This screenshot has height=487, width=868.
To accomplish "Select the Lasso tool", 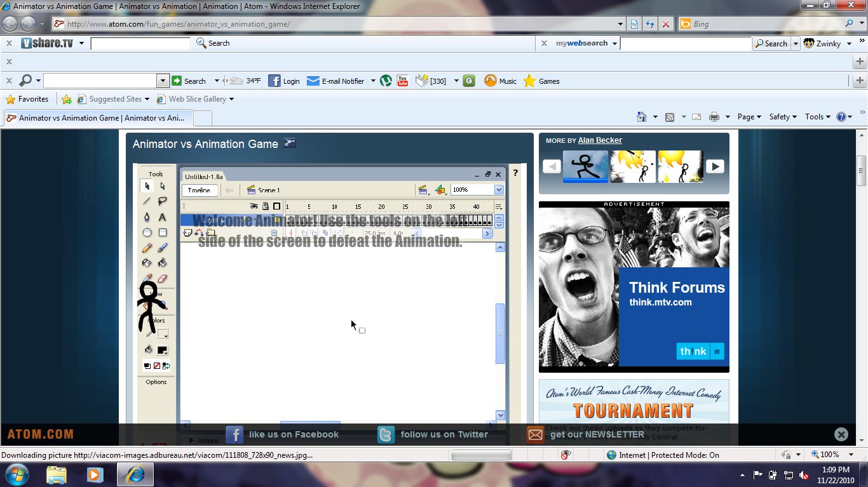I will coord(163,201).
